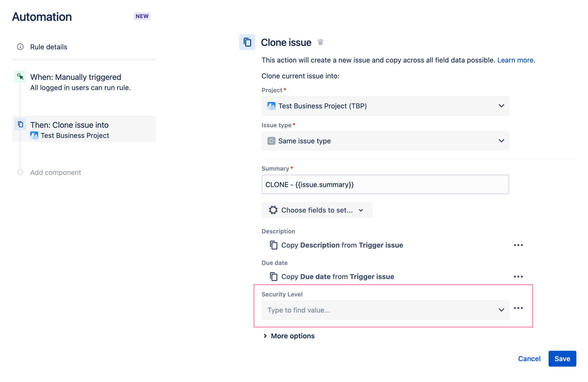Click into the Summary text field
This screenshot has height=382, width=588.
tap(385, 185)
